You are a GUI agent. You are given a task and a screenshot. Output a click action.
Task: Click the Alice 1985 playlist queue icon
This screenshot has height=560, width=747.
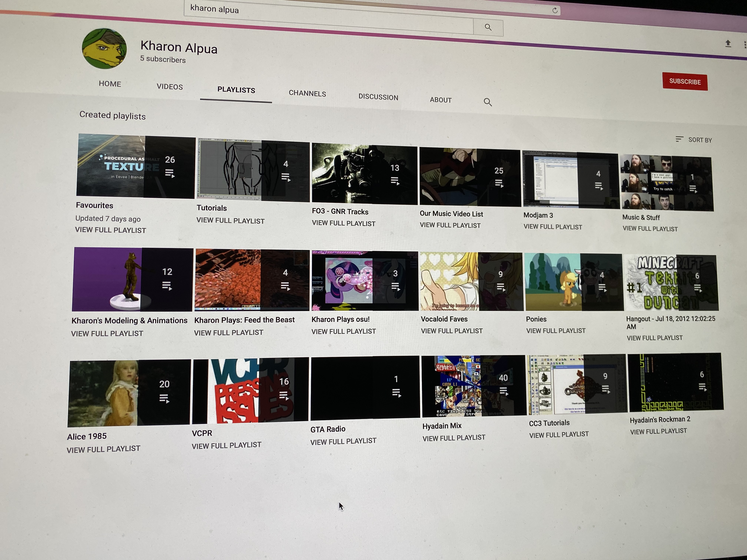(164, 399)
